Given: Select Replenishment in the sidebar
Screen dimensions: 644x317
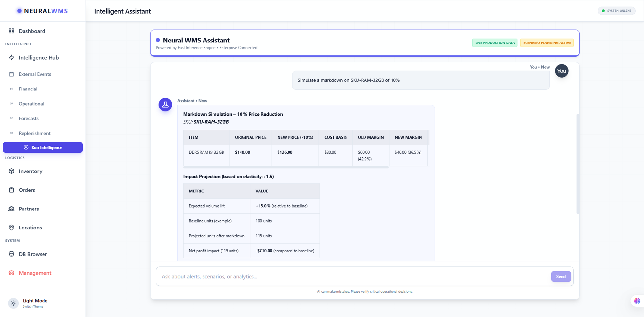Looking at the screenshot, I should (x=34, y=133).
